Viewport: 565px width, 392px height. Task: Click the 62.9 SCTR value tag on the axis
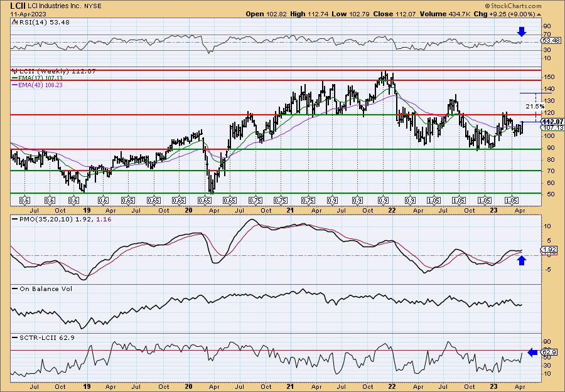[549, 352]
